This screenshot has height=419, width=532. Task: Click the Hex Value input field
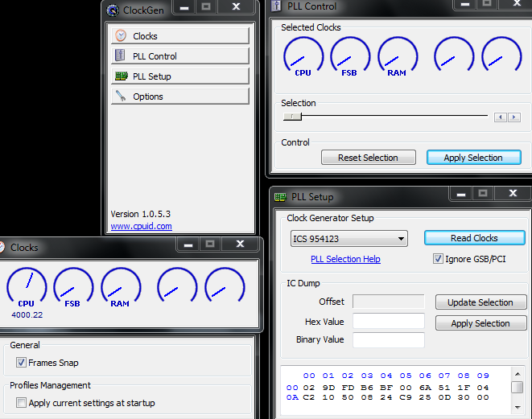click(x=389, y=321)
